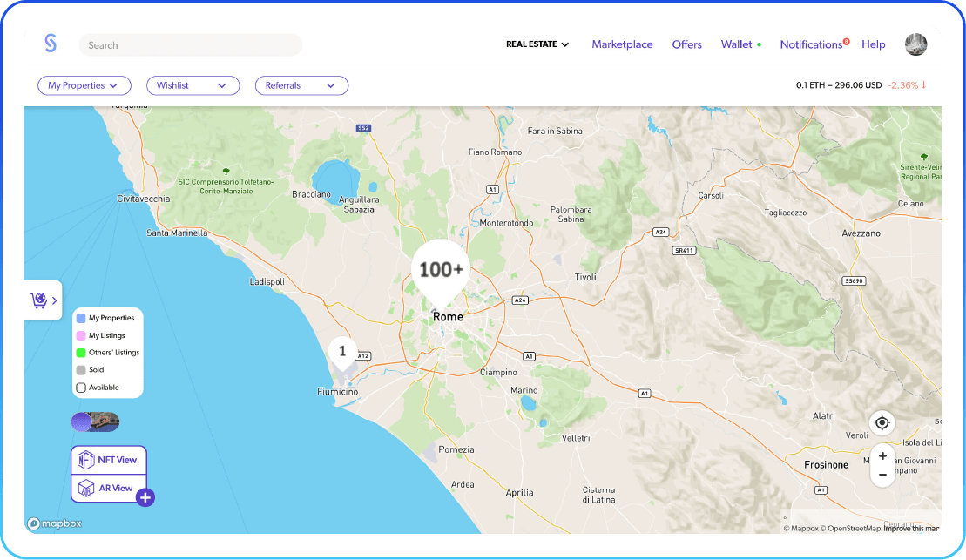Open the Offers page
966x560 pixels.
687,44
